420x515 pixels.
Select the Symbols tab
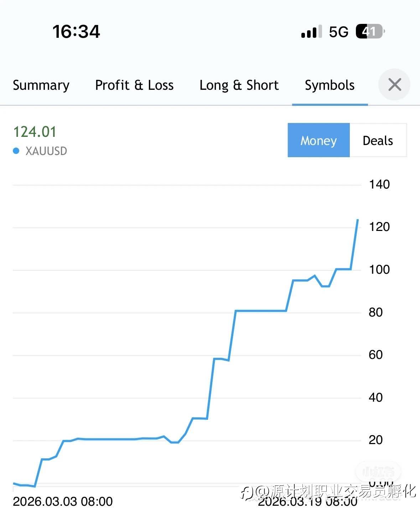(330, 85)
